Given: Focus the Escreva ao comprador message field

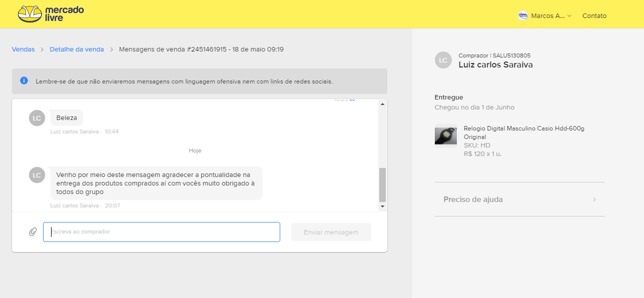Looking at the screenshot, I should click(x=161, y=232).
